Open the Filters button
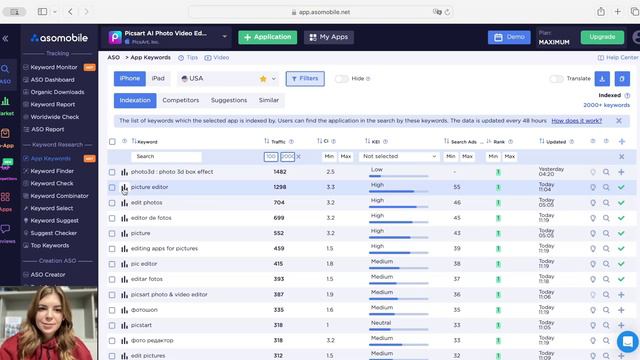 (x=305, y=79)
